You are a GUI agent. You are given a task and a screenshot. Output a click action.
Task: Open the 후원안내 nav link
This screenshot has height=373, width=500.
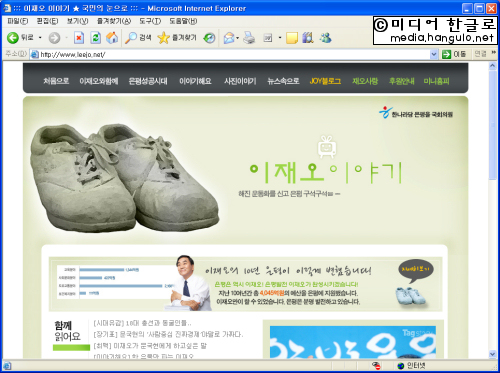(402, 81)
